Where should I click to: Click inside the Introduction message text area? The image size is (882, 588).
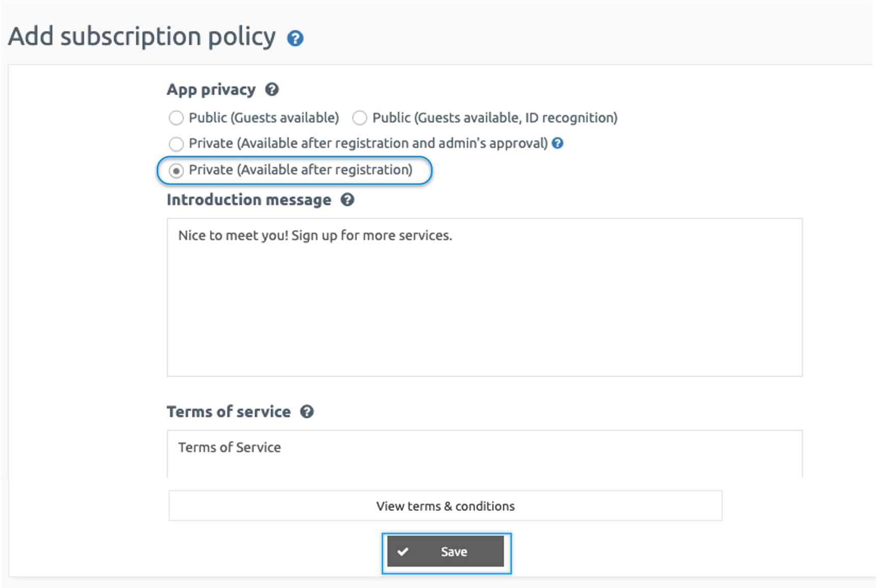coord(484,305)
